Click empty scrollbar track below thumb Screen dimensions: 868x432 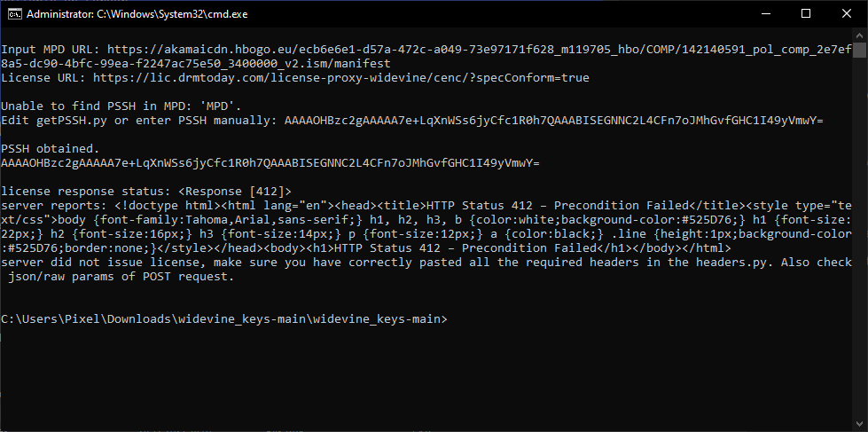tap(860, 238)
